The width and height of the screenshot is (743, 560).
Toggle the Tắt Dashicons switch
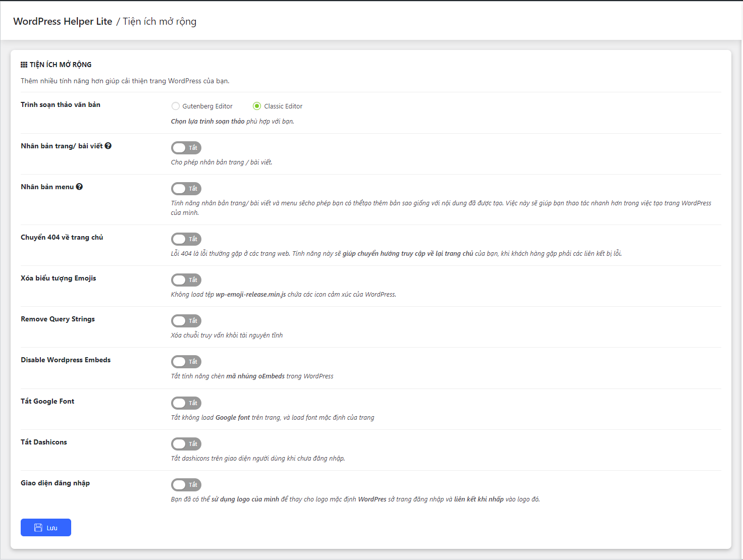pos(186,444)
